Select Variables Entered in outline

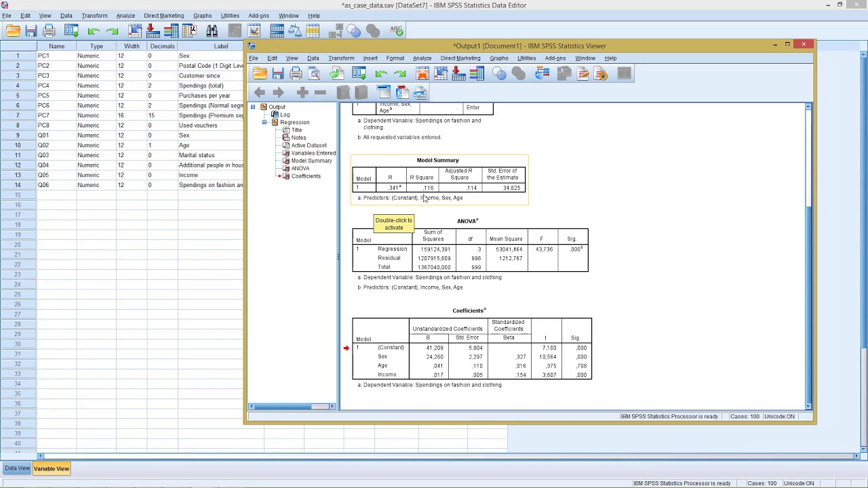click(313, 153)
